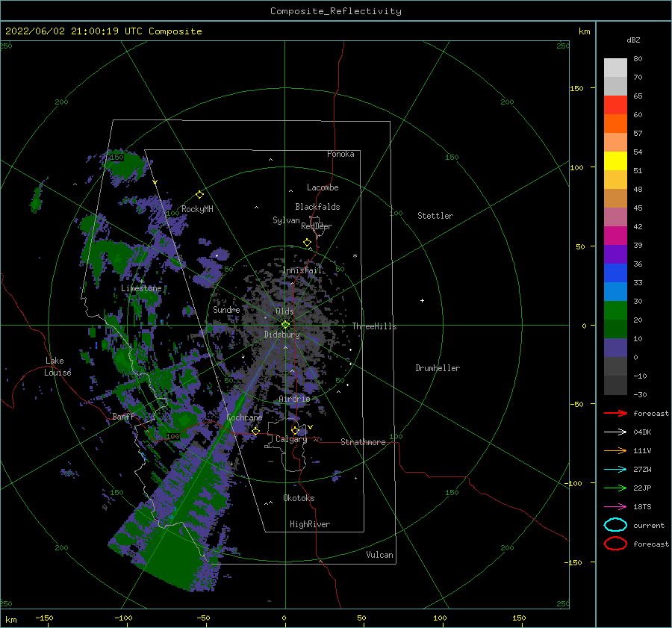This screenshot has height=628, width=672.
Task: Click the 18TS legend label
Action: tap(642, 507)
